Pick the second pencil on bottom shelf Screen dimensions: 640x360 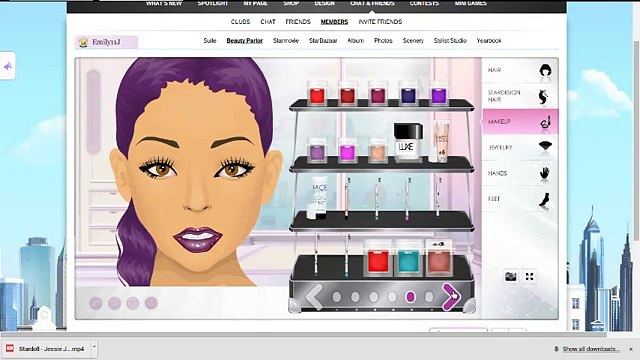(347, 255)
